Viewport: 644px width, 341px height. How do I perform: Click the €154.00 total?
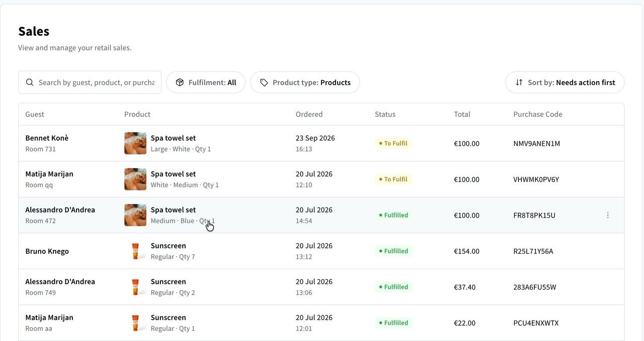coord(466,251)
